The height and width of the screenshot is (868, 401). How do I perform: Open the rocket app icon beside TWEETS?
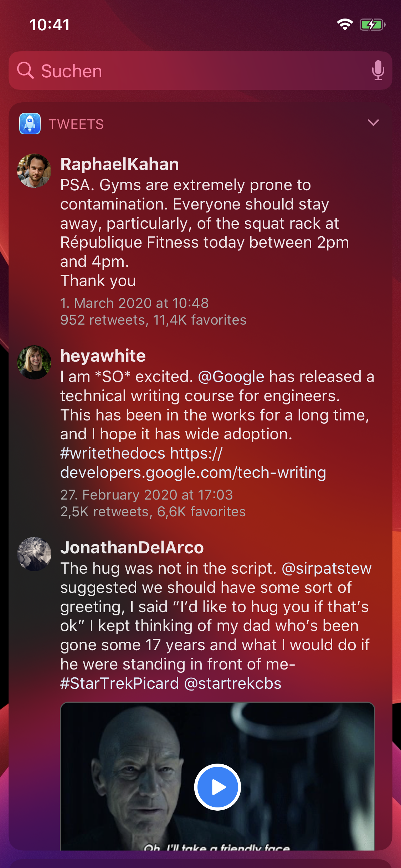(30, 124)
